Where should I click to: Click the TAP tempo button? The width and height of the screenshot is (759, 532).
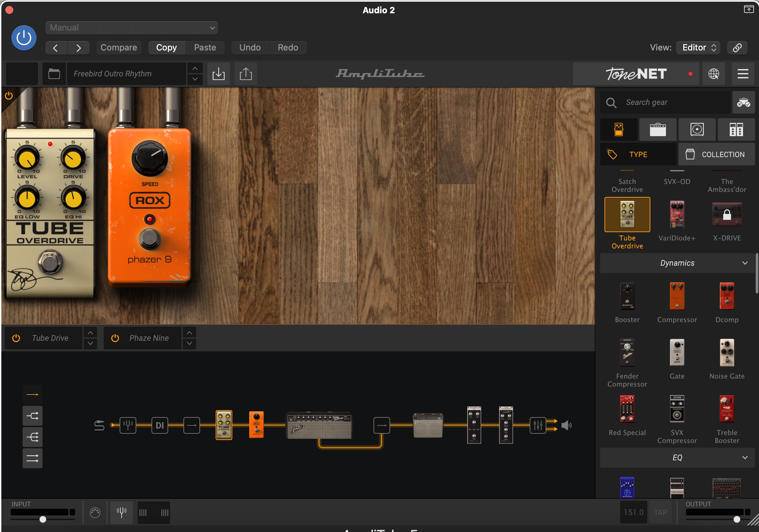[x=660, y=512]
